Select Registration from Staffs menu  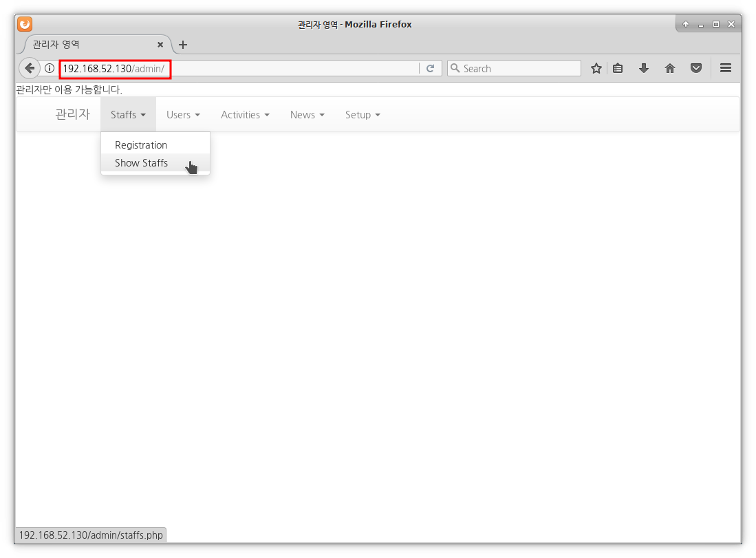click(155, 145)
